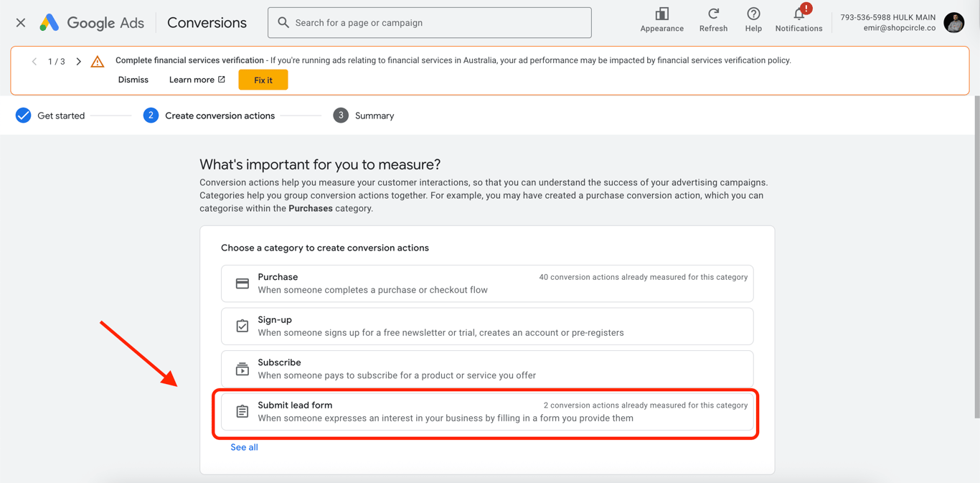Click the Fix it button
980x483 pixels.
(263, 80)
